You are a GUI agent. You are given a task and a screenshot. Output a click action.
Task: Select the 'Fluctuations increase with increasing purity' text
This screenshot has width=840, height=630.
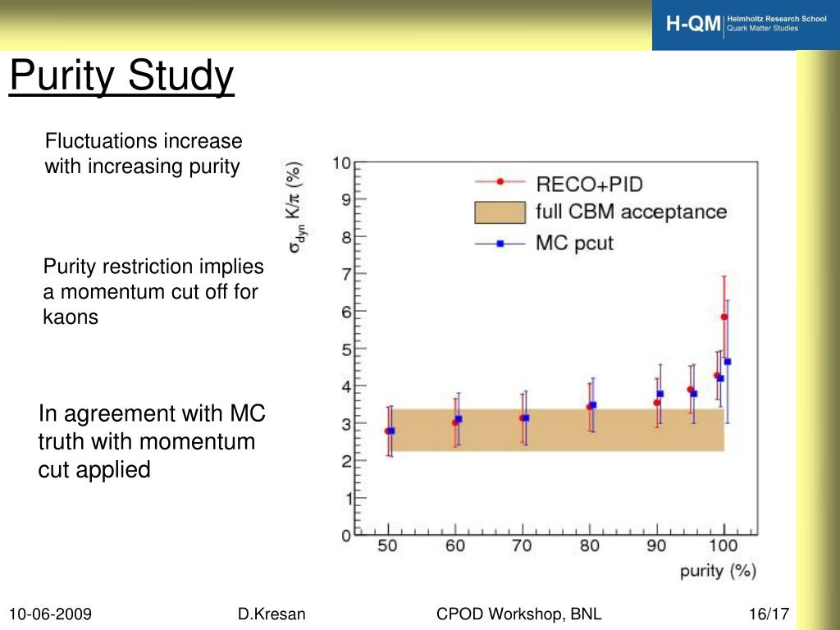coord(143,153)
